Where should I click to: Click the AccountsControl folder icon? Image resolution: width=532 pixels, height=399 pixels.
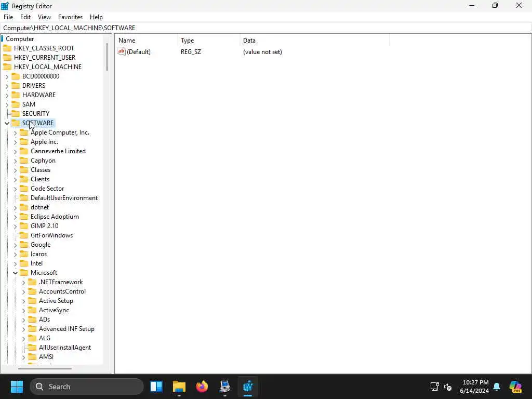pos(32,291)
